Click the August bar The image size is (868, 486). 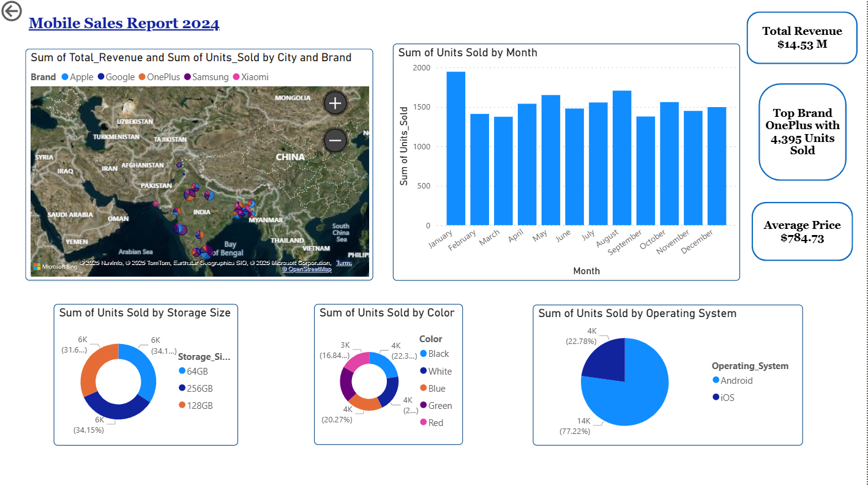(x=622, y=158)
